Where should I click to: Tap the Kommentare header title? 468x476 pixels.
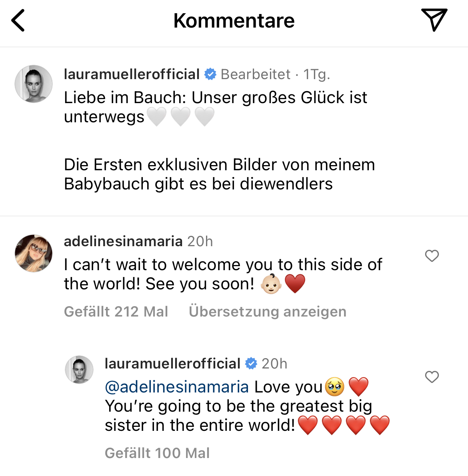(x=234, y=21)
